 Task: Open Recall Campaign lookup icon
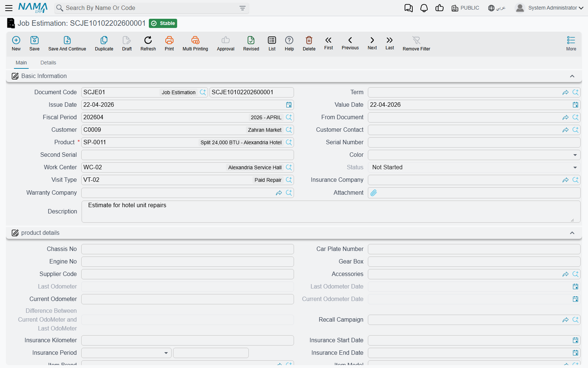point(576,320)
